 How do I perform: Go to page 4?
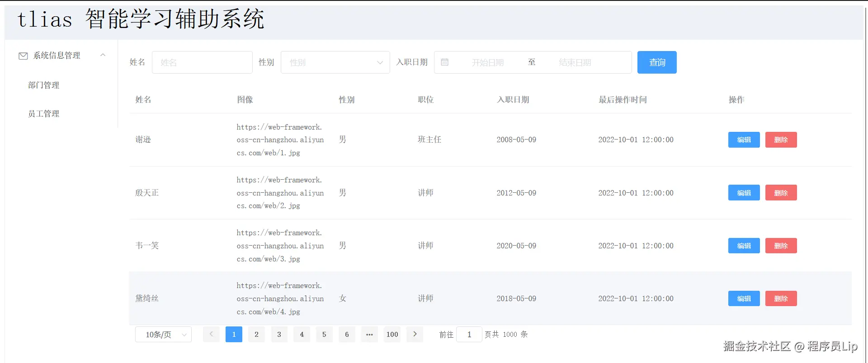point(302,334)
